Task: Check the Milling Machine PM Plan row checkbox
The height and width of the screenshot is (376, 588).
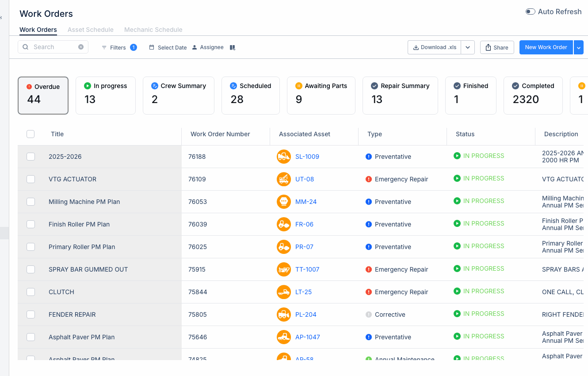Action: point(31,202)
